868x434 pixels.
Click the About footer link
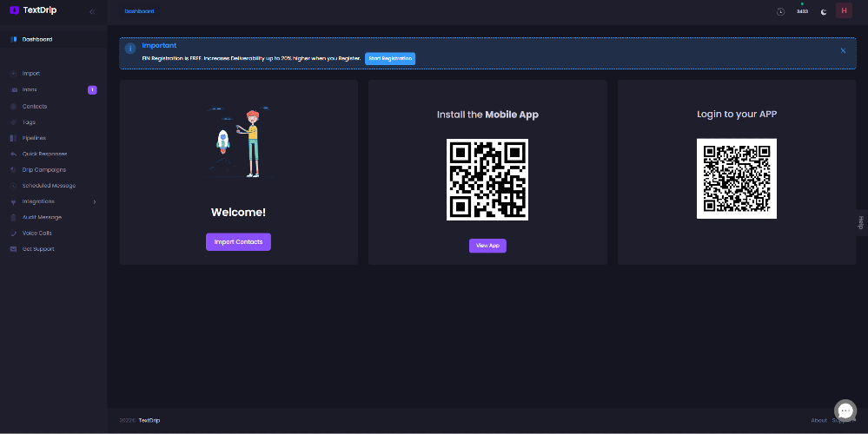point(818,420)
